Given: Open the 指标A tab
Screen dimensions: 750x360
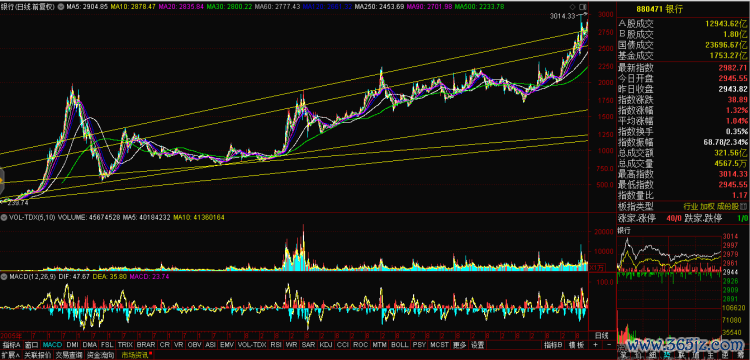Looking at the screenshot, I should [x=11, y=345].
